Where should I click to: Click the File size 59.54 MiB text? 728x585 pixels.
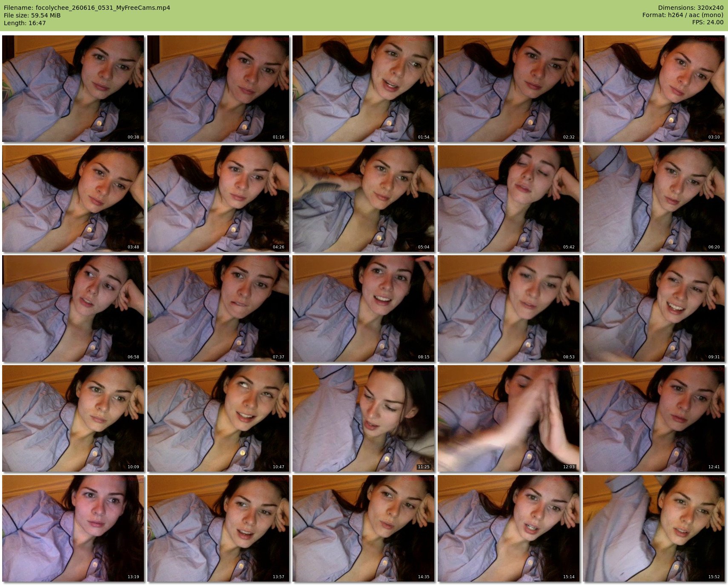point(32,15)
